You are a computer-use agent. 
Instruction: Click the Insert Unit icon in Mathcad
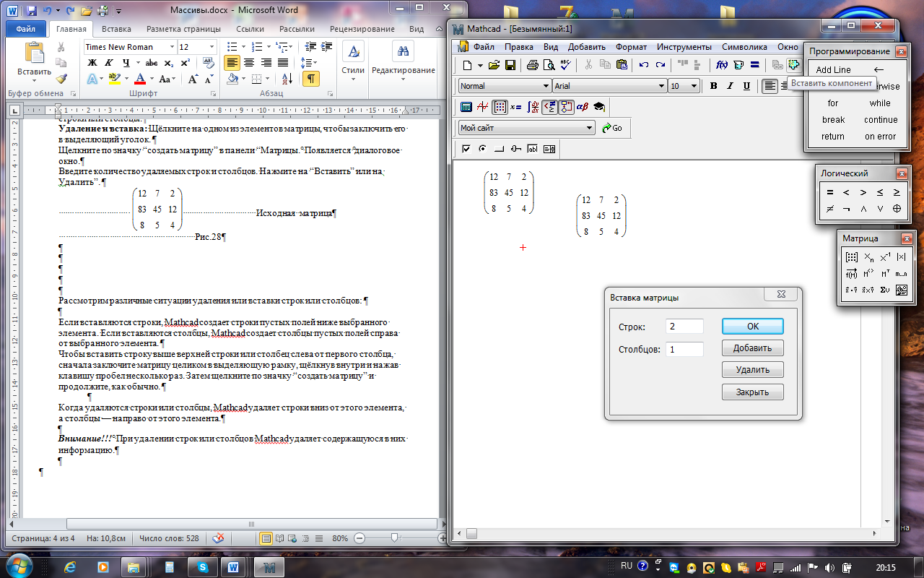click(x=738, y=65)
